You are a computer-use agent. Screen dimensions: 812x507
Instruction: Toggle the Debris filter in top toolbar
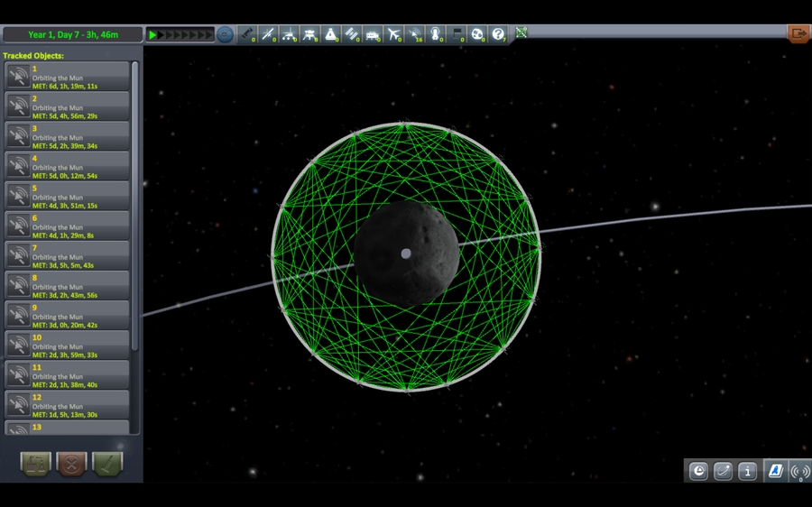(x=247, y=34)
